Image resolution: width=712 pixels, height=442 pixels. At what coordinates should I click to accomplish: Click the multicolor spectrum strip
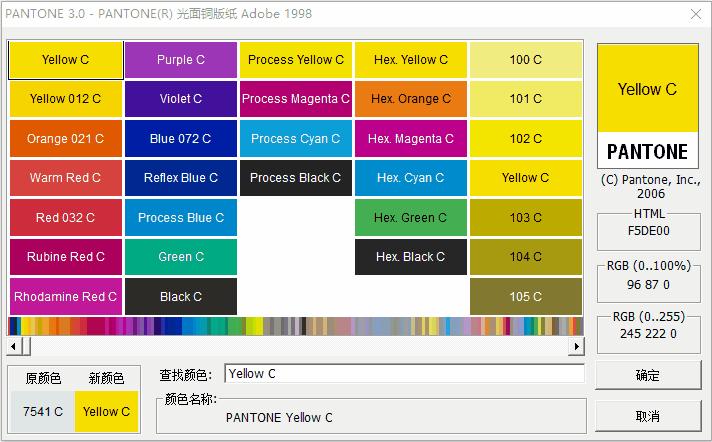(x=295, y=326)
